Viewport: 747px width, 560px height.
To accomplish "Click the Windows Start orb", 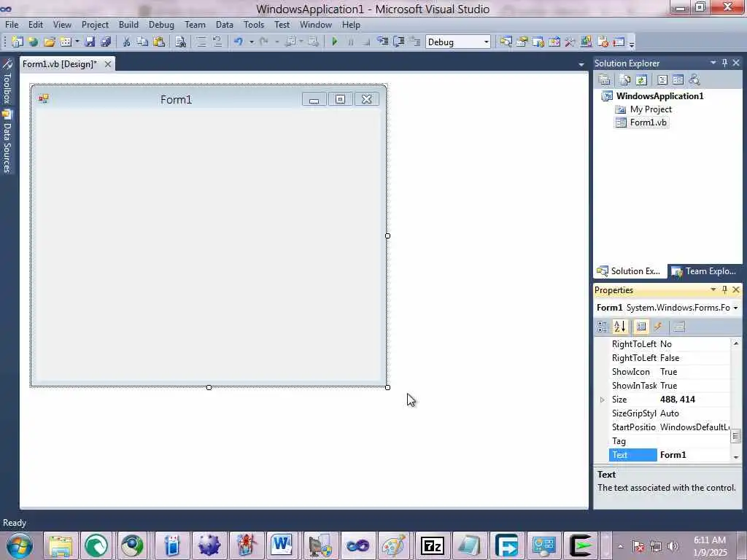I will pos(19,545).
